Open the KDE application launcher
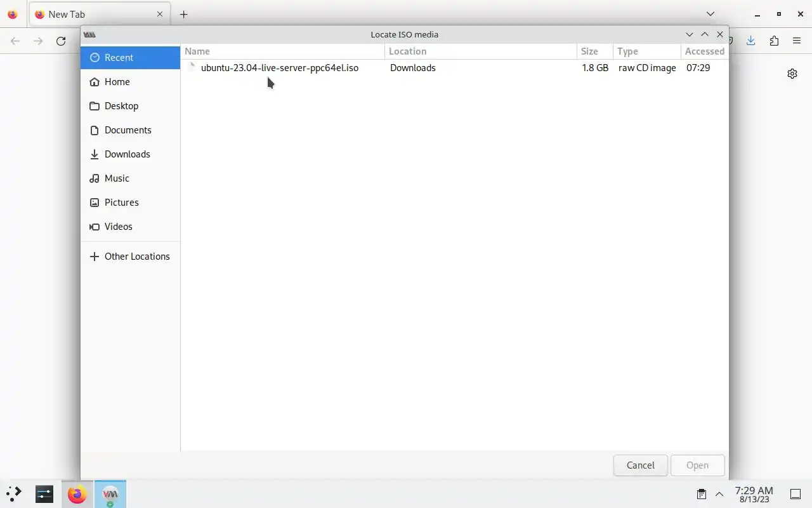This screenshot has height=508, width=812. 14,494
